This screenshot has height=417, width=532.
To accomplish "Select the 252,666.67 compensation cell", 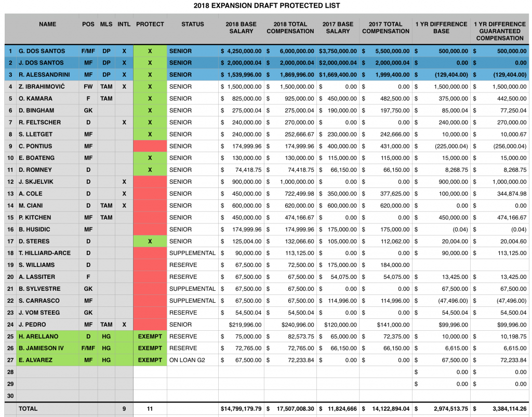I will click(x=290, y=134).
